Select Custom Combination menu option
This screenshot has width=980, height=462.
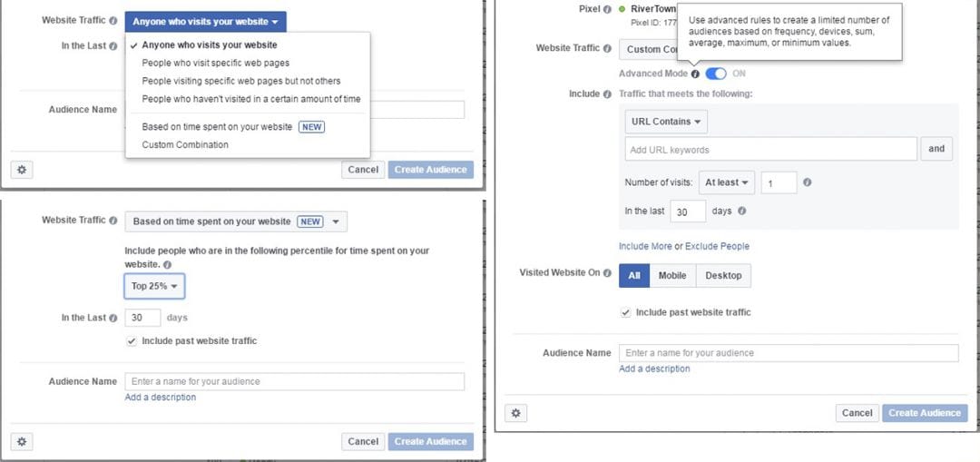[x=185, y=145]
